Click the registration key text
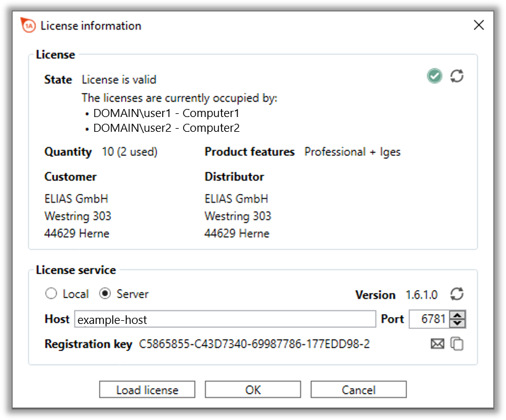 point(254,344)
